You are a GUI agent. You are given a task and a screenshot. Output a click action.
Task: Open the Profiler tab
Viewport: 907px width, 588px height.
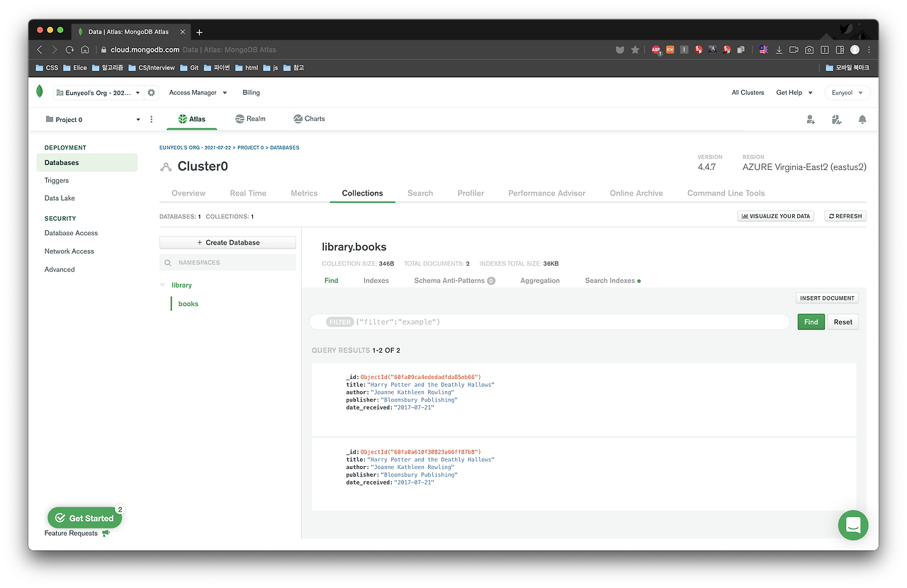471,193
